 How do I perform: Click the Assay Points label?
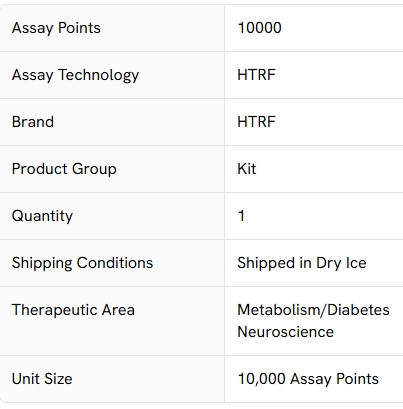tap(56, 28)
